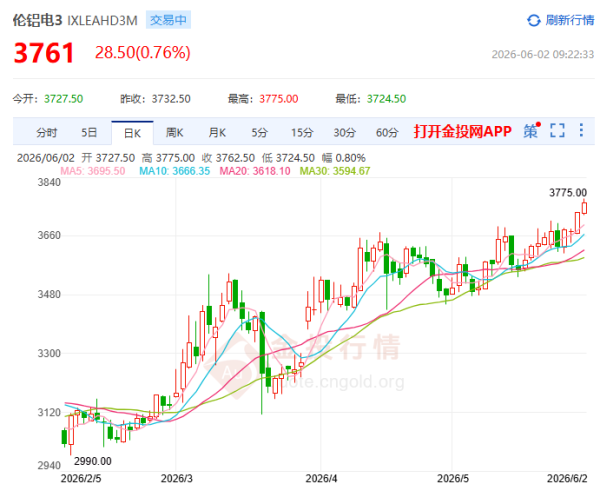The image size is (600, 484).
Task: Click the timestamp 2026-06-02 09:22:33
Action: pyautogui.click(x=543, y=54)
